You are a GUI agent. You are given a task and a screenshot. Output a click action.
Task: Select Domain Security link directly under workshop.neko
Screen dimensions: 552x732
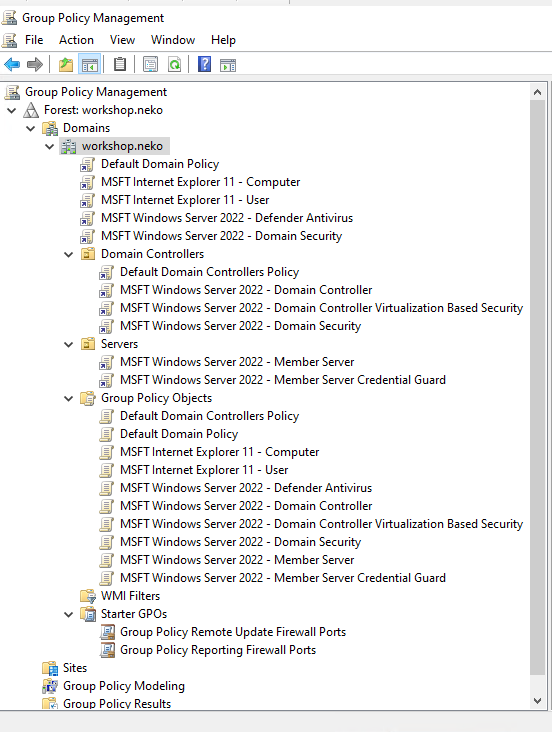(x=221, y=236)
